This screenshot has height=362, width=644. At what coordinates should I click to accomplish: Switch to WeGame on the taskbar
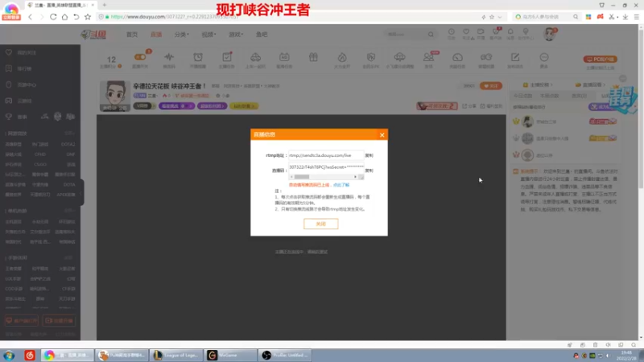click(230, 356)
